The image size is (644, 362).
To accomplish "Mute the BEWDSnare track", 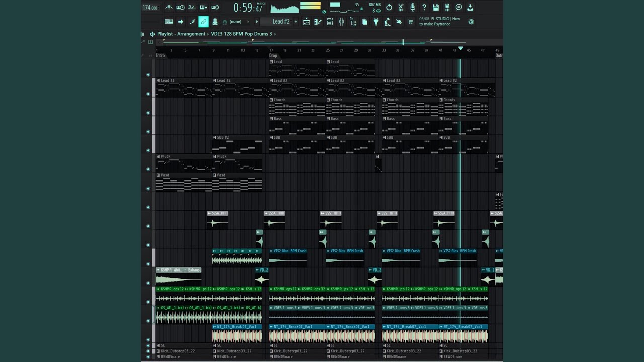I will (148, 357).
